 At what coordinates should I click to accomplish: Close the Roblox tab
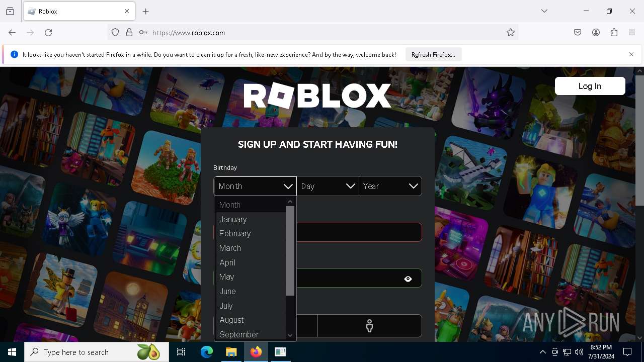click(127, 11)
